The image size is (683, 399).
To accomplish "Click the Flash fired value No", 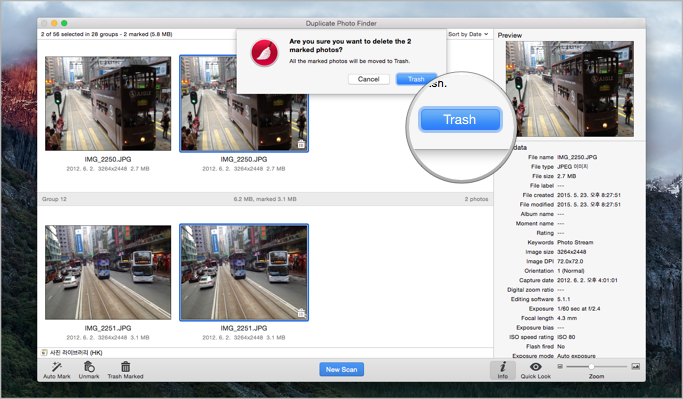I will 561,347.
